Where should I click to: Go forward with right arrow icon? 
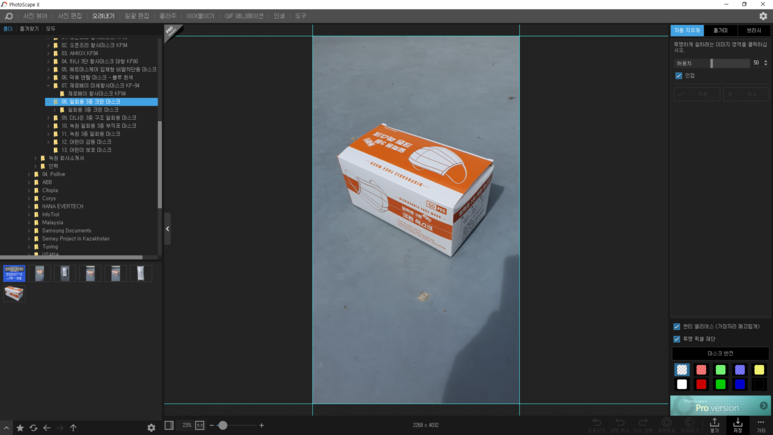point(60,428)
